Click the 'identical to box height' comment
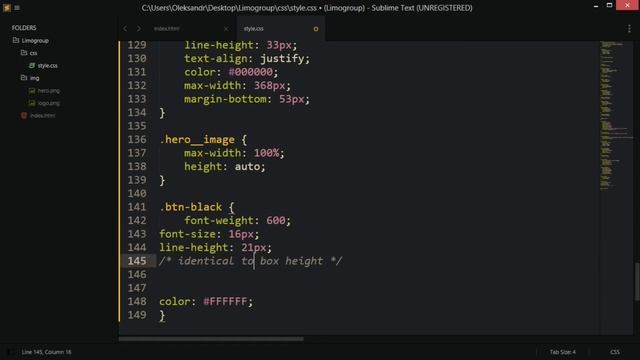 point(251,261)
